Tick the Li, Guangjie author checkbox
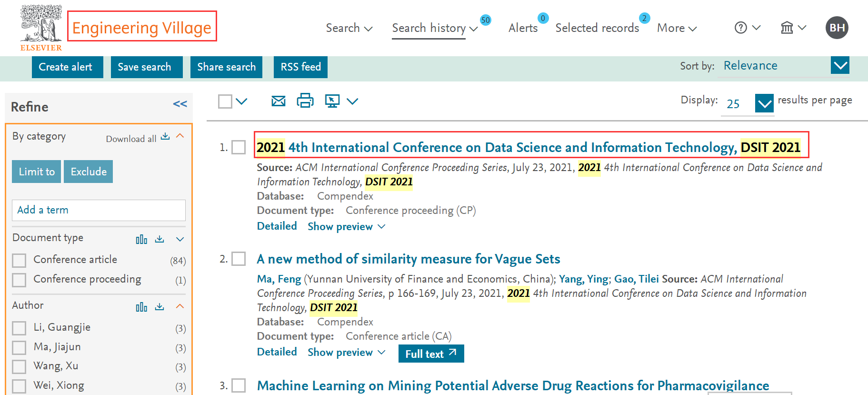The height and width of the screenshot is (395, 868). (x=19, y=328)
